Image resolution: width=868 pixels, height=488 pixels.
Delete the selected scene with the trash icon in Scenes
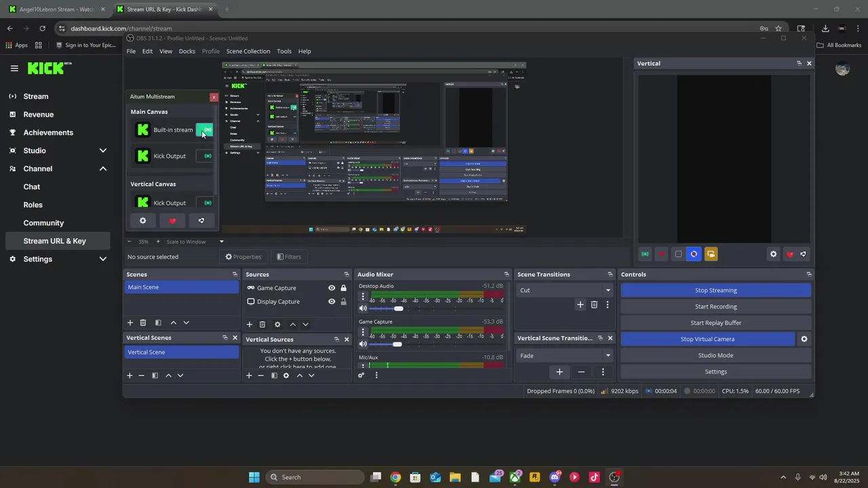143,323
